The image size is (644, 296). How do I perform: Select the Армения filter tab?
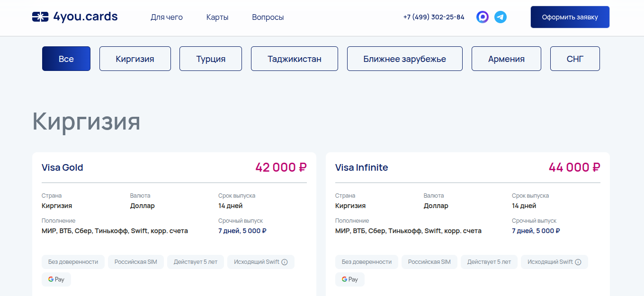tap(506, 59)
